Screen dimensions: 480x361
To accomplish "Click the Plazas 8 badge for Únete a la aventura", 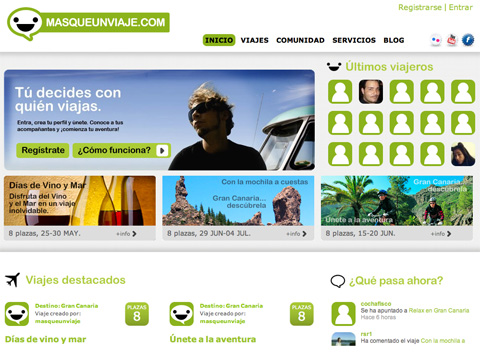I will tap(301, 314).
